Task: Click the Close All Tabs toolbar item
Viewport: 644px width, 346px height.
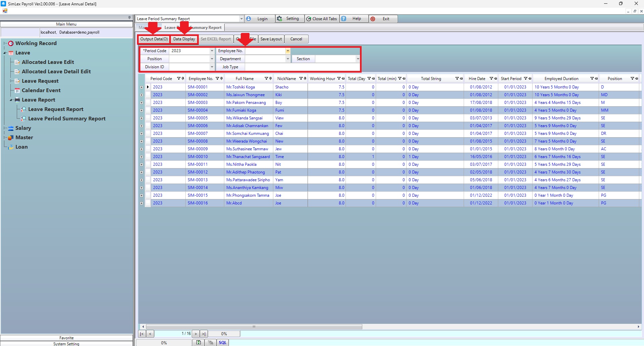Action: pyautogui.click(x=321, y=19)
